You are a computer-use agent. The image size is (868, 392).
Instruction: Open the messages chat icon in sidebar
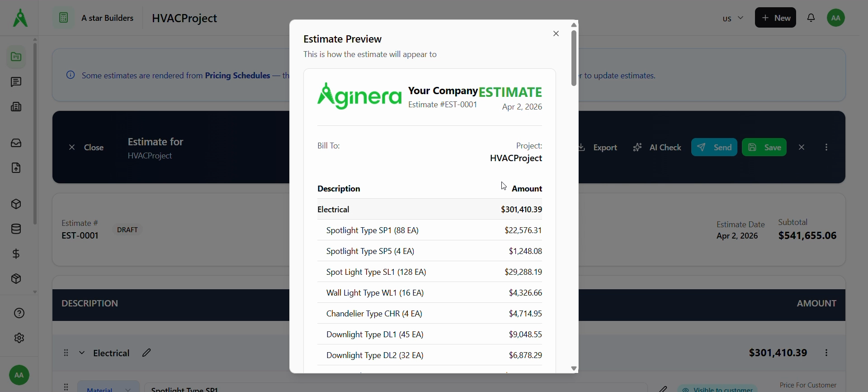click(x=16, y=82)
